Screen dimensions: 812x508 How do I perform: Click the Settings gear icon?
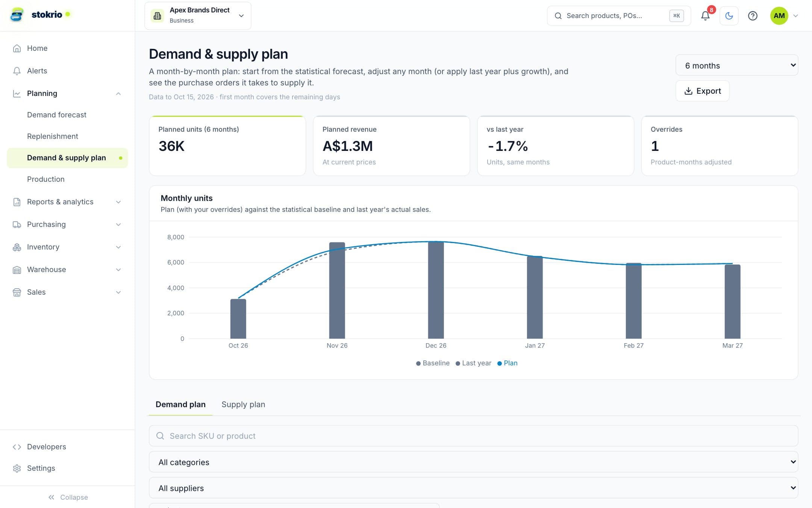pyautogui.click(x=17, y=468)
